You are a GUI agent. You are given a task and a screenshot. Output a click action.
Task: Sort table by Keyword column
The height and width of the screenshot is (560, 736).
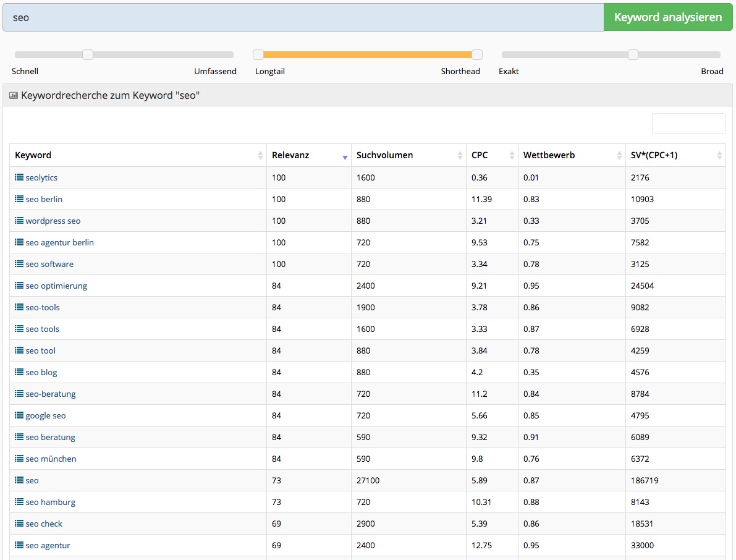tap(138, 155)
